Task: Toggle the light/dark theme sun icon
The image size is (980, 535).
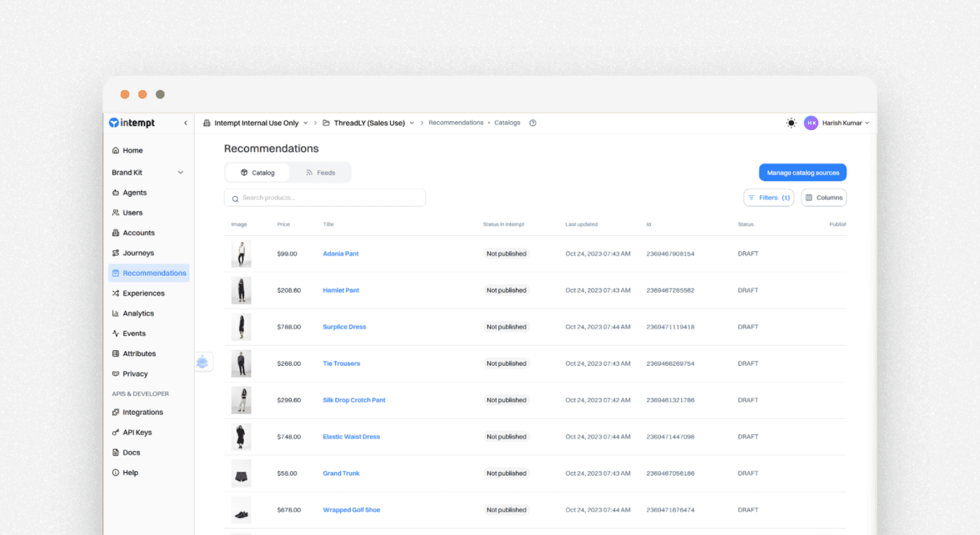Action: [x=791, y=123]
